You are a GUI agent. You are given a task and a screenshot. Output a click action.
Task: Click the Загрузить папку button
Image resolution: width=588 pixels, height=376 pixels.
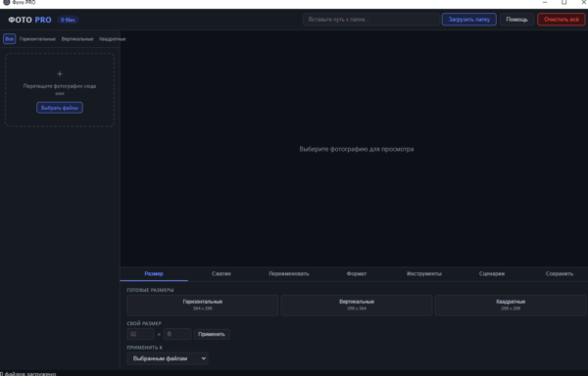[469, 20]
